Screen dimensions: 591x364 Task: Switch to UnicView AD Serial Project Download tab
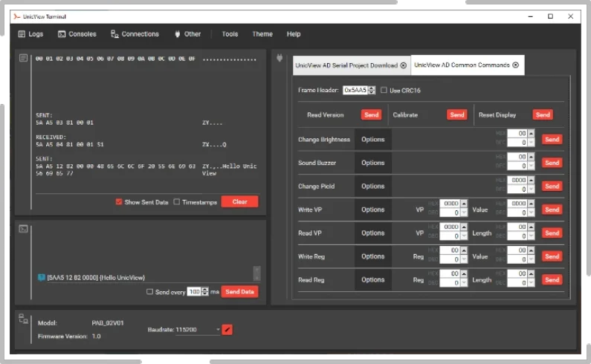click(x=352, y=65)
